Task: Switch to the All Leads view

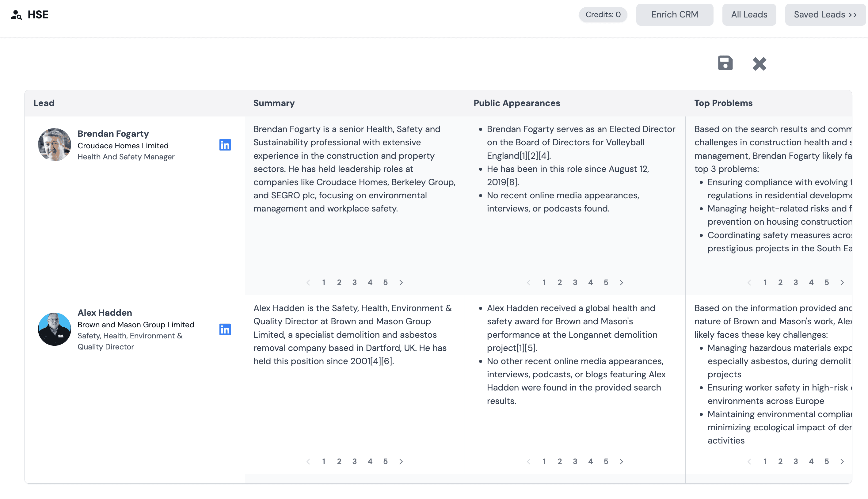Action: [x=749, y=14]
